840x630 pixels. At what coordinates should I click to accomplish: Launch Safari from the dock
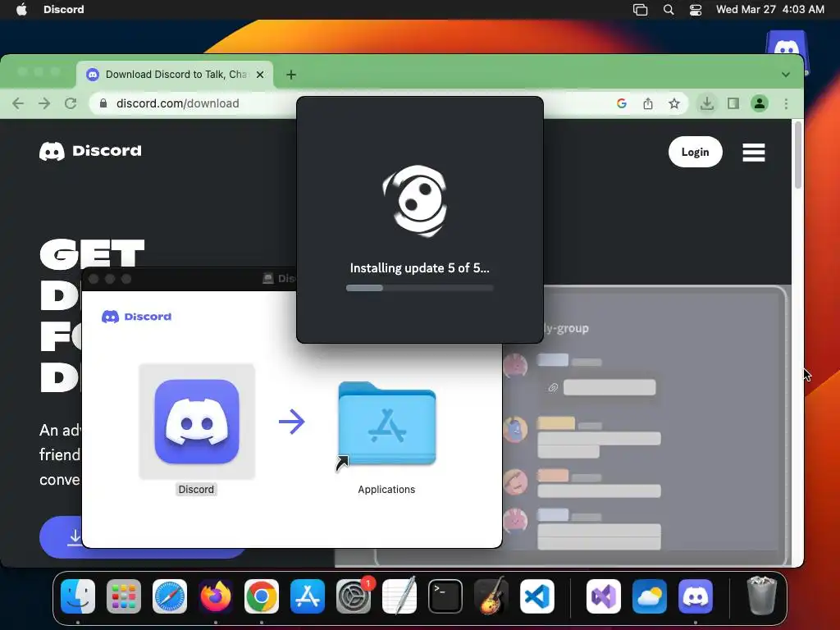(170, 596)
